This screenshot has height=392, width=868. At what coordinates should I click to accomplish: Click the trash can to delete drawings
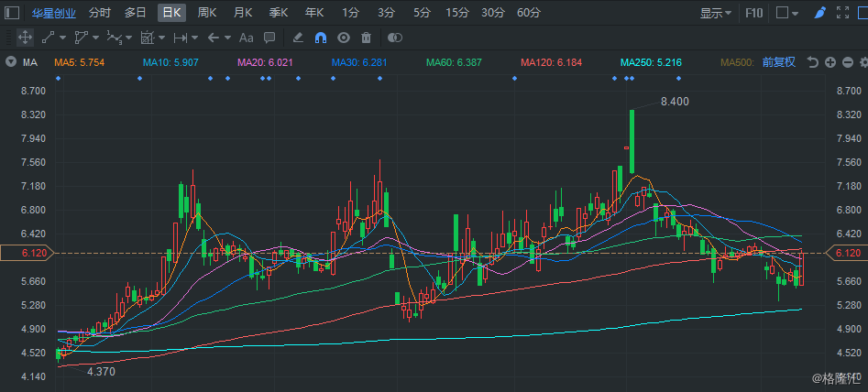point(366,38)
